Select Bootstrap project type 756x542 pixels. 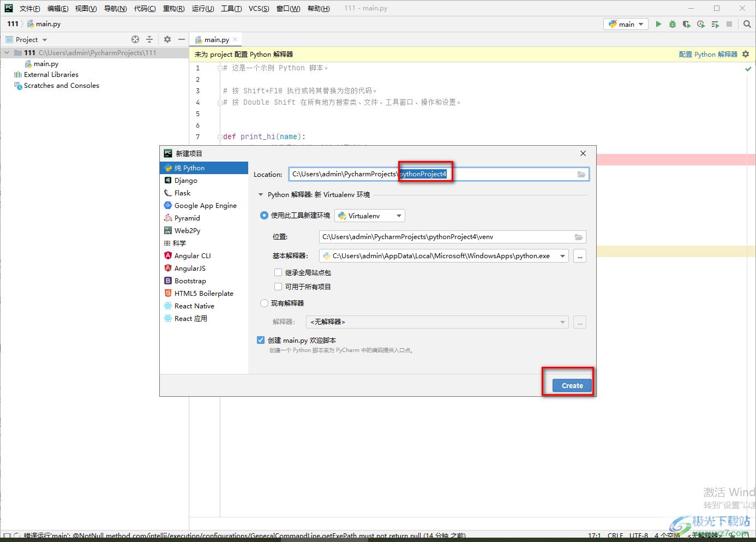pyautogui.click(x=204, y=281)
